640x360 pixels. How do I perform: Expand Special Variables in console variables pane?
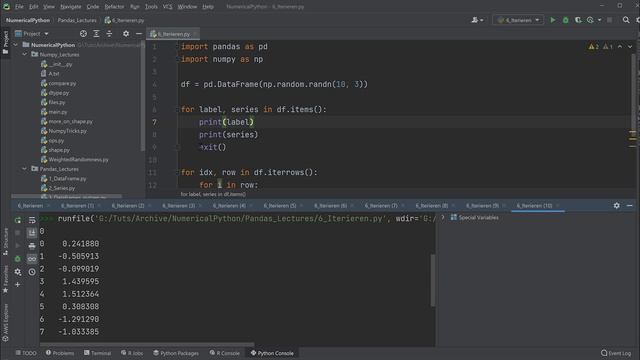coord(442,218)
